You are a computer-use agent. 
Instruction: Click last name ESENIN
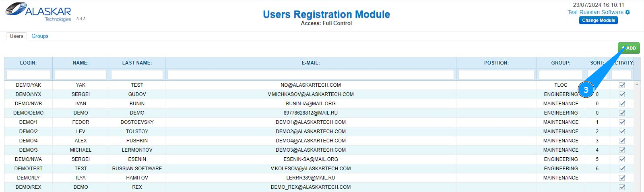click(137, 159)
